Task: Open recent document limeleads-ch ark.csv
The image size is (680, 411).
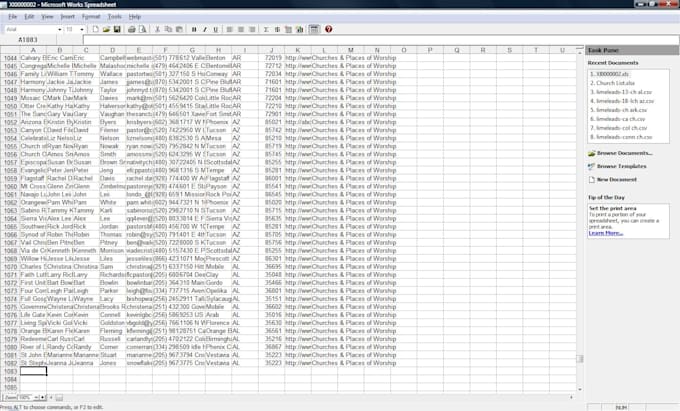Action: pos(618,110)
